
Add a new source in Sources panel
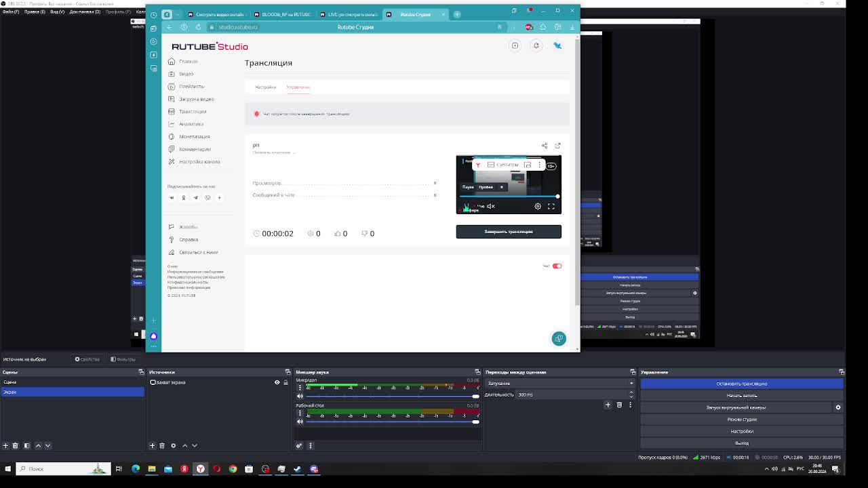coord(152,445)
